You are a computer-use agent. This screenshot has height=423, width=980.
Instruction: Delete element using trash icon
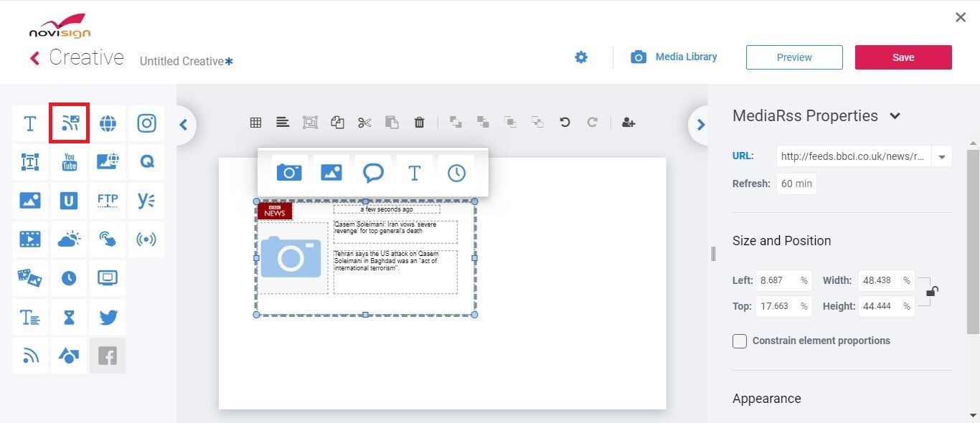pyautogui.click(x=420, y=123)
